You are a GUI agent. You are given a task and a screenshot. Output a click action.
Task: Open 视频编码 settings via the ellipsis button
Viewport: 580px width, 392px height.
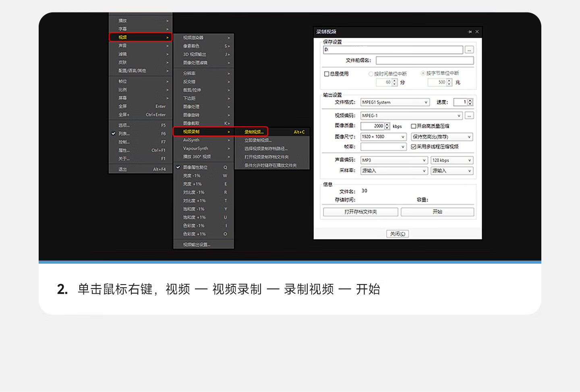point(469,116)
